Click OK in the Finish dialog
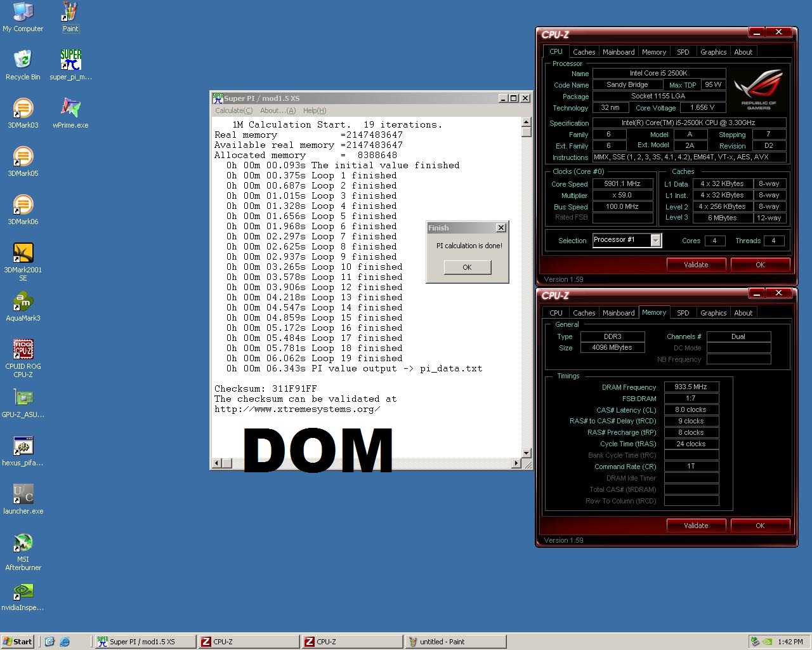This screenshot has height=650, width=812. (467, 267)
